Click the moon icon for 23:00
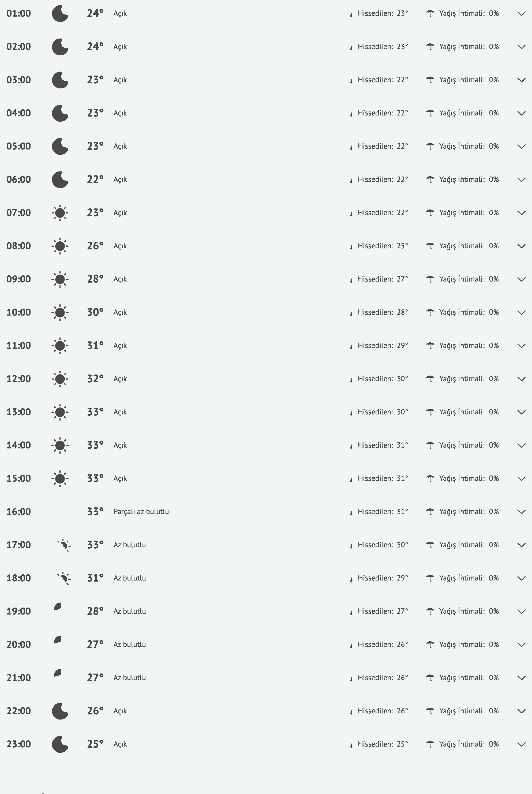Viewport: 532px width, 794px height. (60, 744)
